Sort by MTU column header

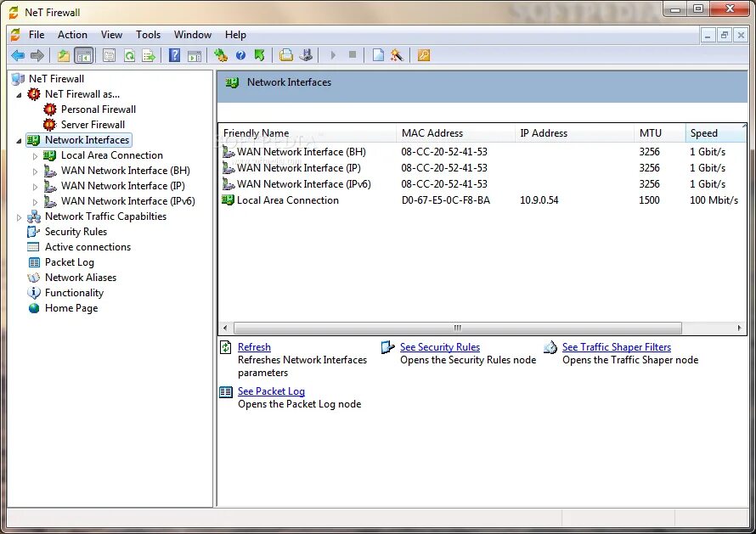tap(659, 133)
